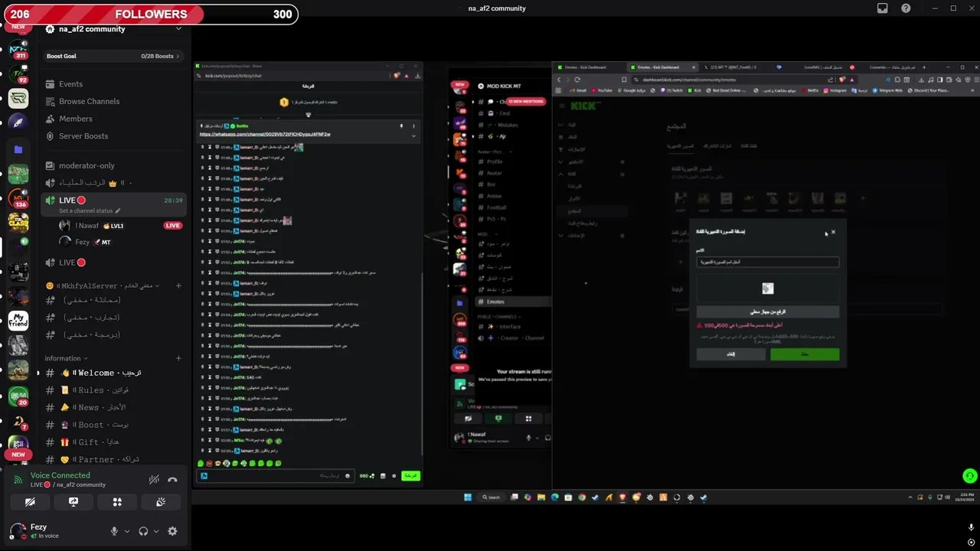Open the white R logo server
The image size is (980, 551).
pos(18,98)
